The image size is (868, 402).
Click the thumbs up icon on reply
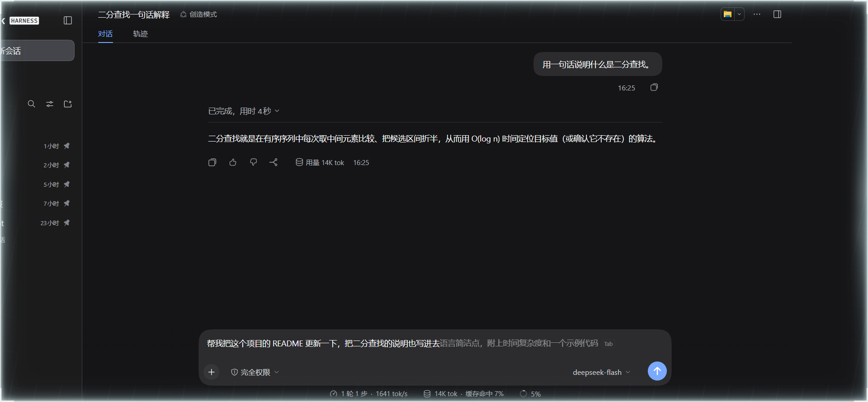(x=233, y=162)
